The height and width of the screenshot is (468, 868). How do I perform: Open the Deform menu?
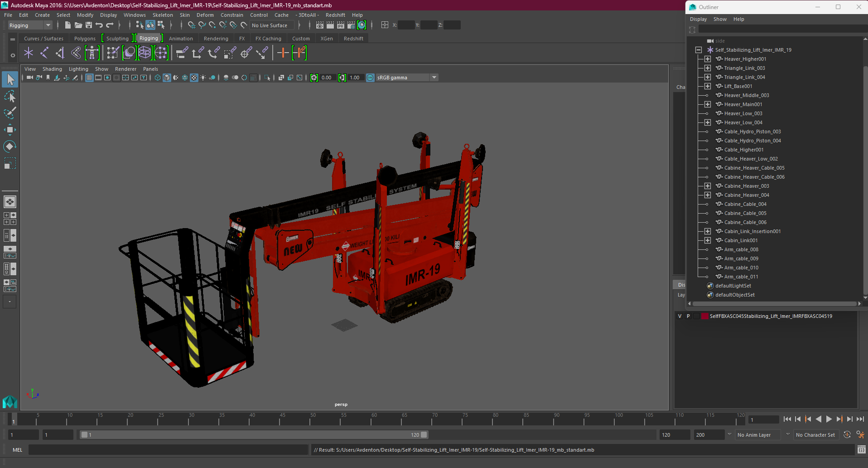tap(205, 15)
